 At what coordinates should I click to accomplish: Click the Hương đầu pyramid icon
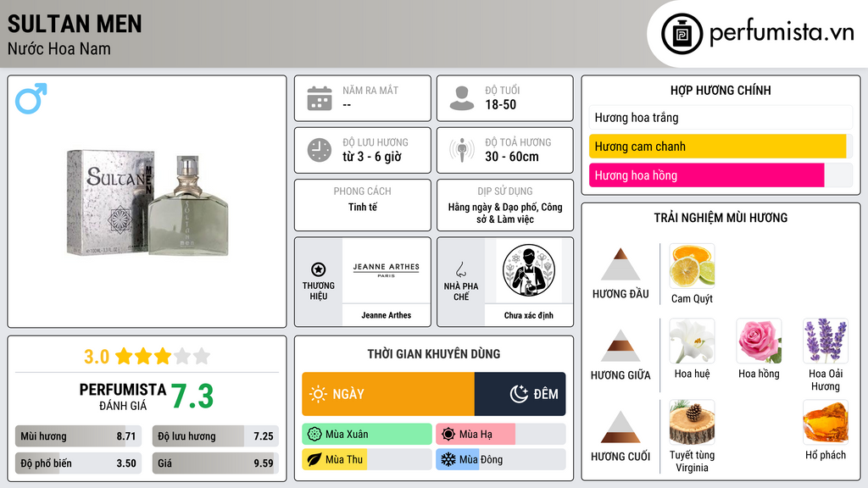[620, 264]
